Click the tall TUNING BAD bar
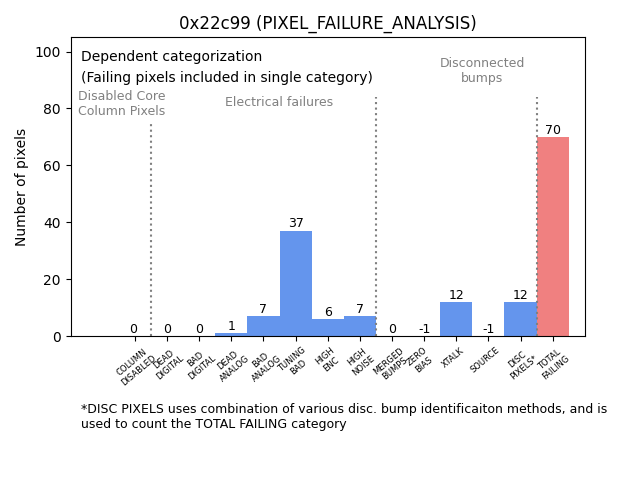640x480 pixels. tap(296, 284)
